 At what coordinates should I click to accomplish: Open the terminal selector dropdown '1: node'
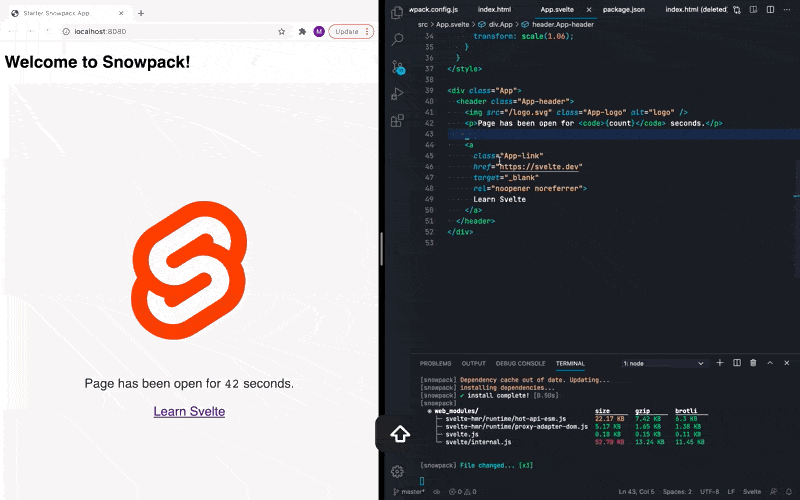coord(663,363)
